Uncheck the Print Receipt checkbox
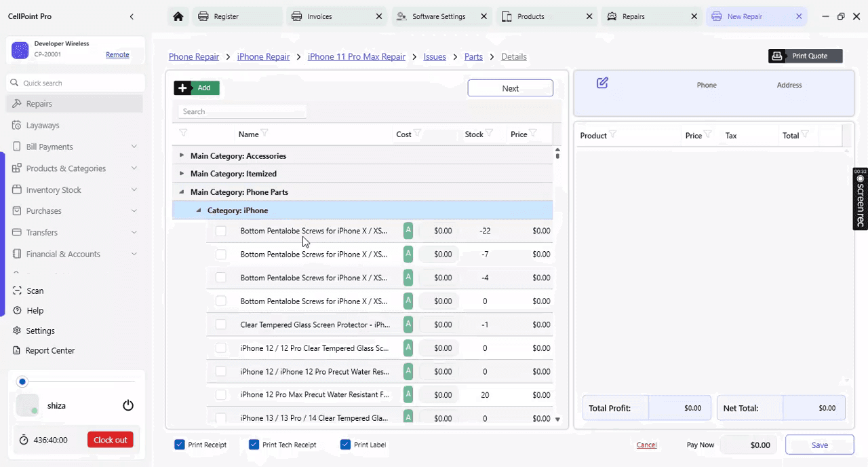 tap(180, 445)
